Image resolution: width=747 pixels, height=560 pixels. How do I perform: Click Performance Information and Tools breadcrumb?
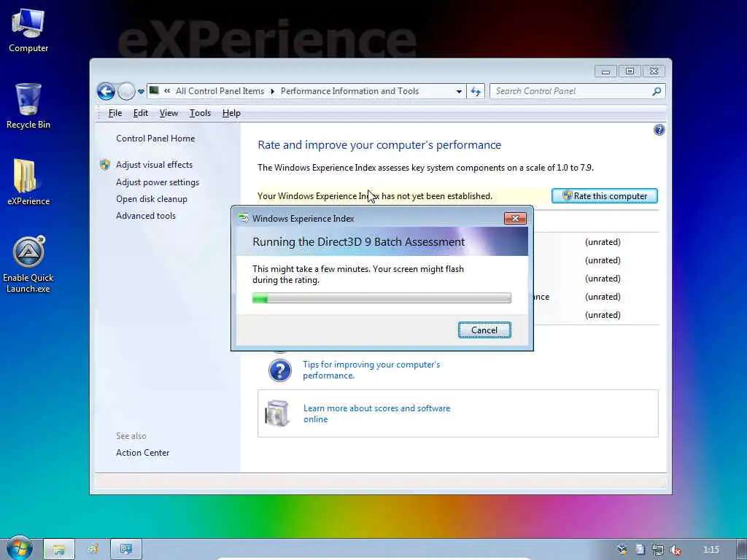[x=349, y=91]
